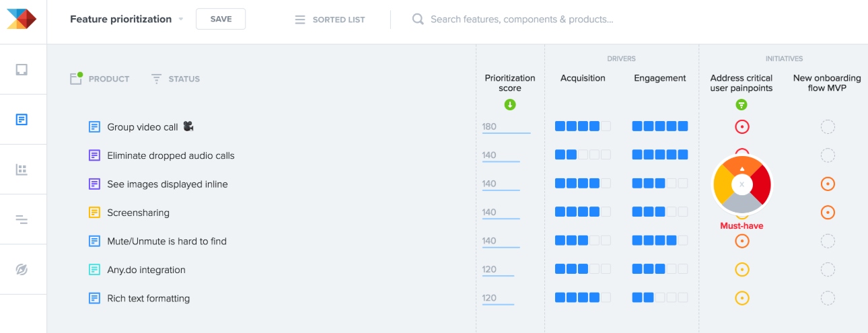Toggle critical painpoints priority for Any.do integration

tap(742, 270)
